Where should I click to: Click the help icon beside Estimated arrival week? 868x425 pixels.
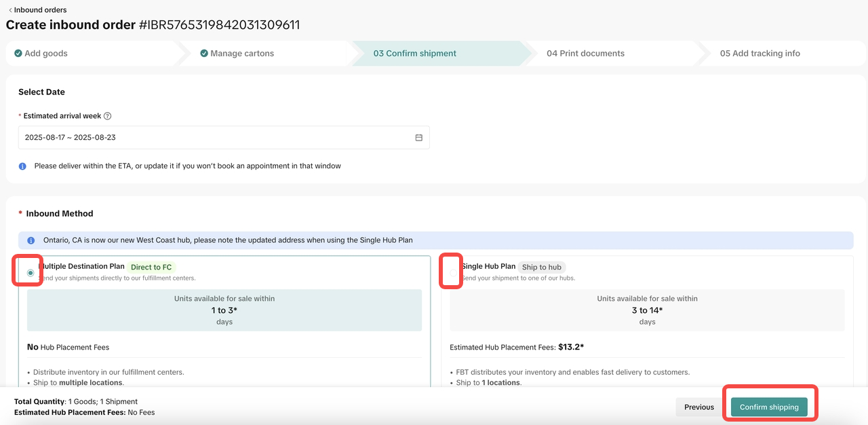(108, 116)
